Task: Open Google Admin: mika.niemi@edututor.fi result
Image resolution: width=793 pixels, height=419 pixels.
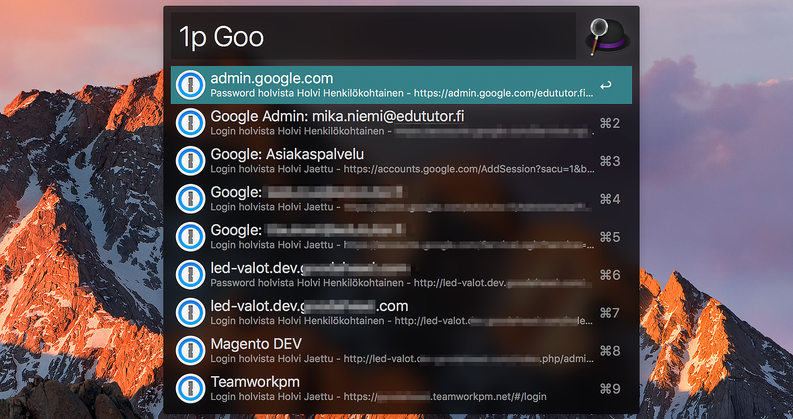Action: coord(401,123)
